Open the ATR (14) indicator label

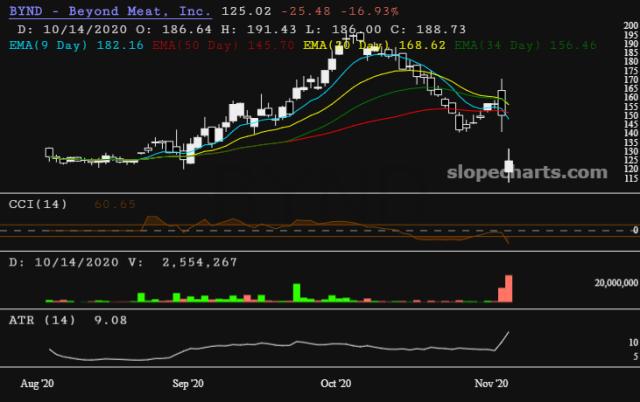click(x=42, y=320)
